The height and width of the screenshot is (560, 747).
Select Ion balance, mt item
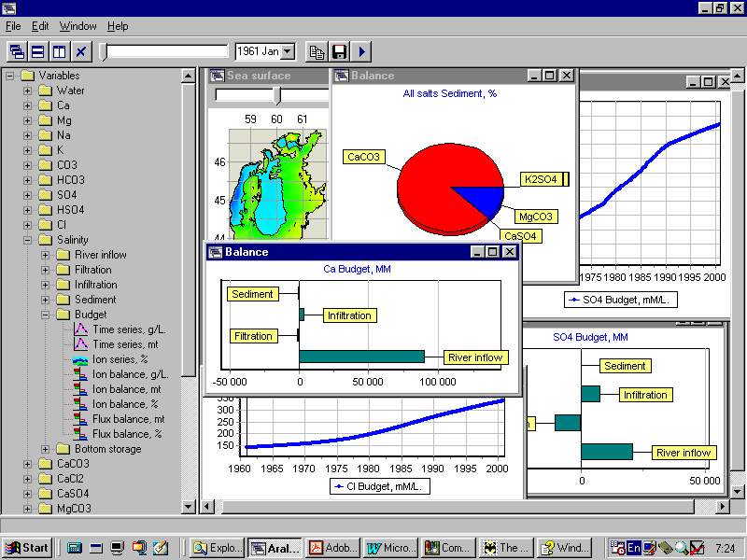[118, 389]
